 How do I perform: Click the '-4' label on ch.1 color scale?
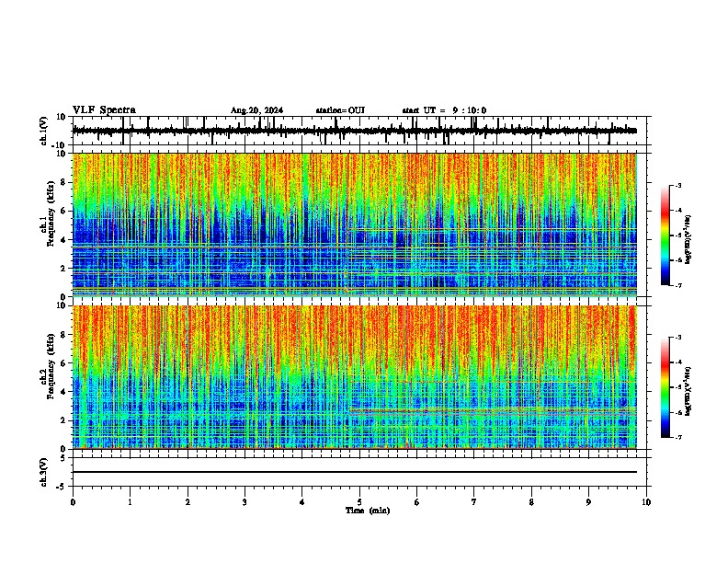click(677, 211)
